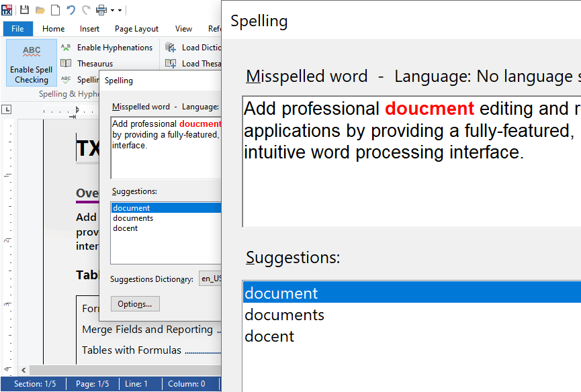
Task: Open the File tab
Action: [x=17, y=29]
